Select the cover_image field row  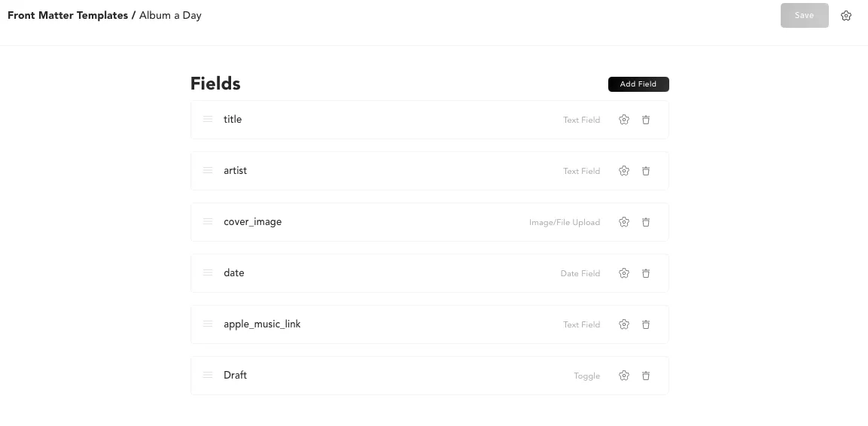tap(376, 222)
